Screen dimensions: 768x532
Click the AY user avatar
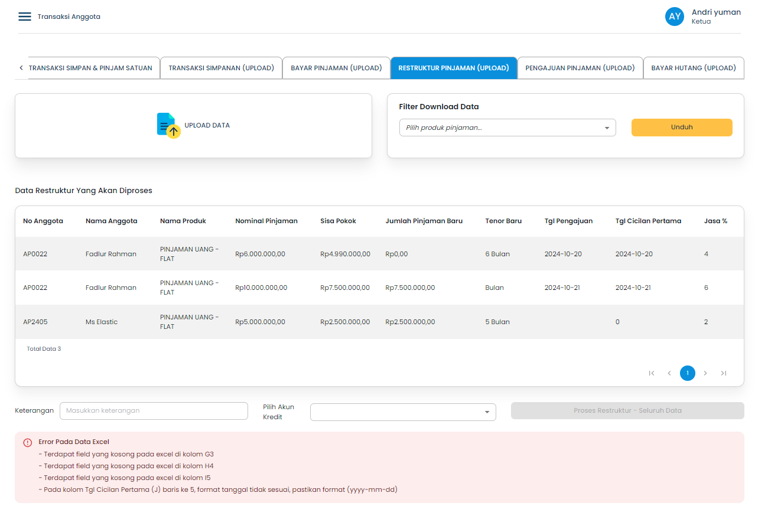[x=674, y=17]
